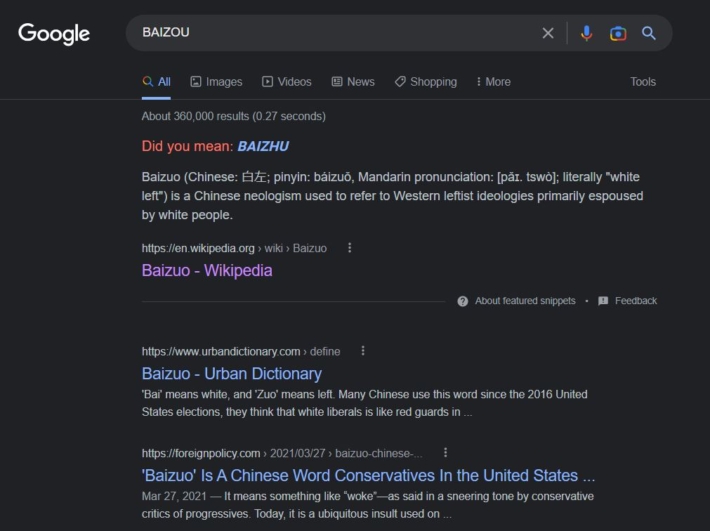
Task: Open the three-dot menu for the Foreign Policy result
Action: pyautogui.click(x=446, y=453)
